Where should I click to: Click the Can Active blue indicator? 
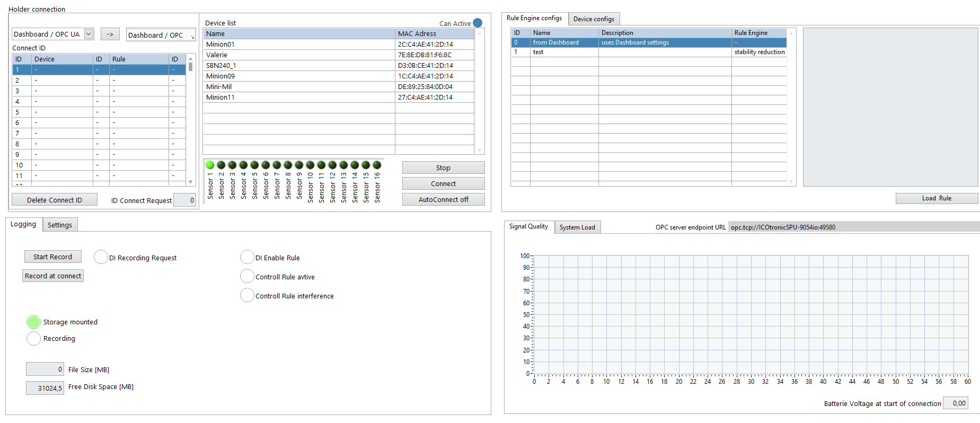[x=478, y=23]
